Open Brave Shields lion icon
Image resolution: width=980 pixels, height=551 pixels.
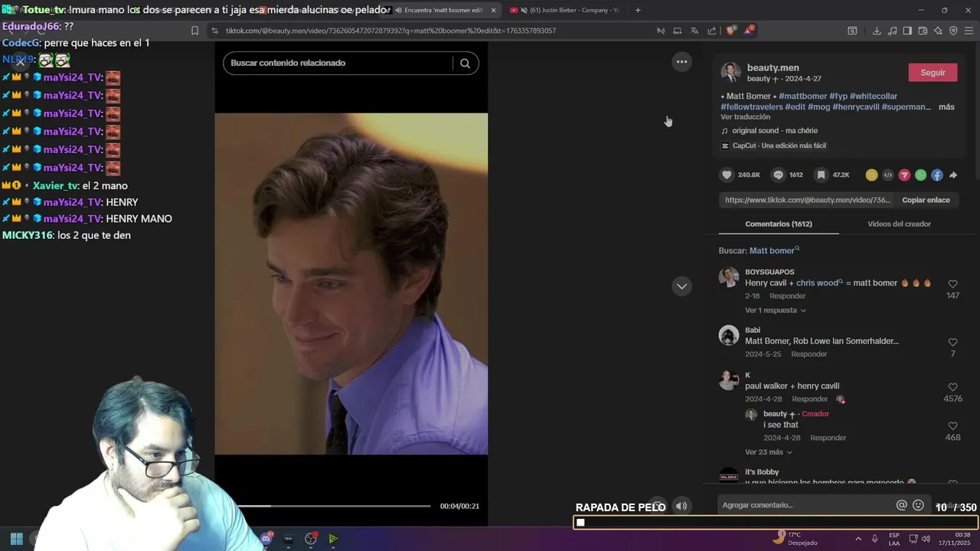(730, 31)
